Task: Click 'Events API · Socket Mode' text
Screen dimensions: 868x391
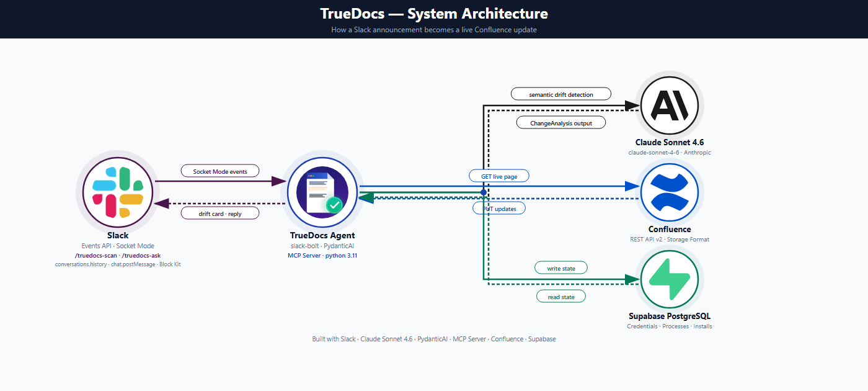Action: 118,246
